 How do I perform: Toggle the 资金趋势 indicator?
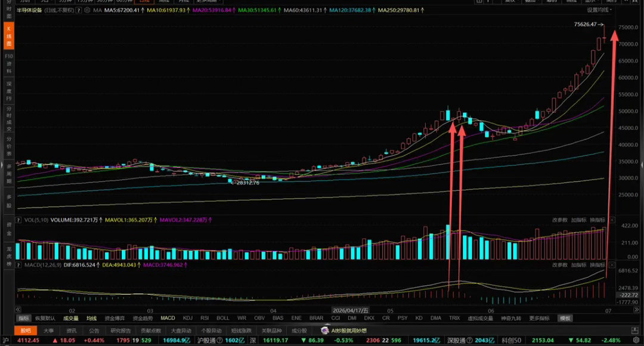[x=143, y=318]
